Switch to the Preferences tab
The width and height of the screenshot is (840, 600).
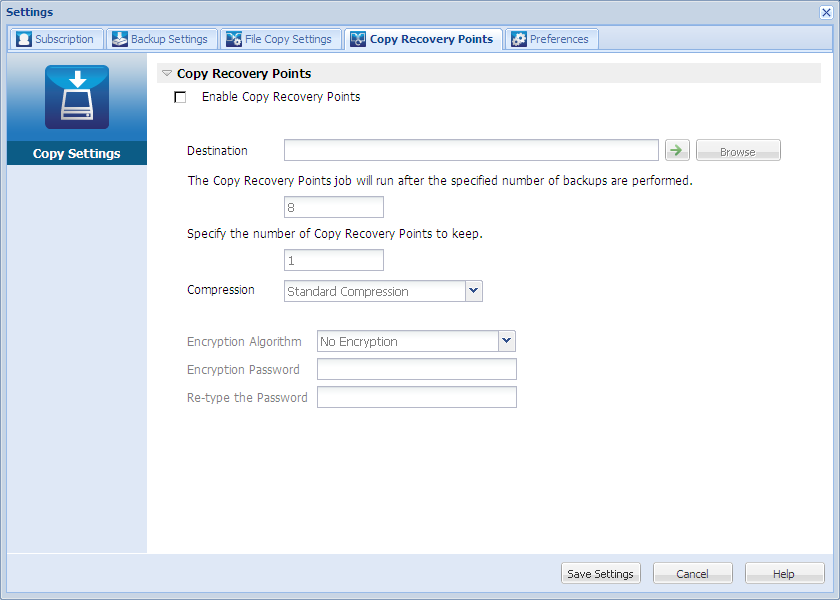click(552, 38)
